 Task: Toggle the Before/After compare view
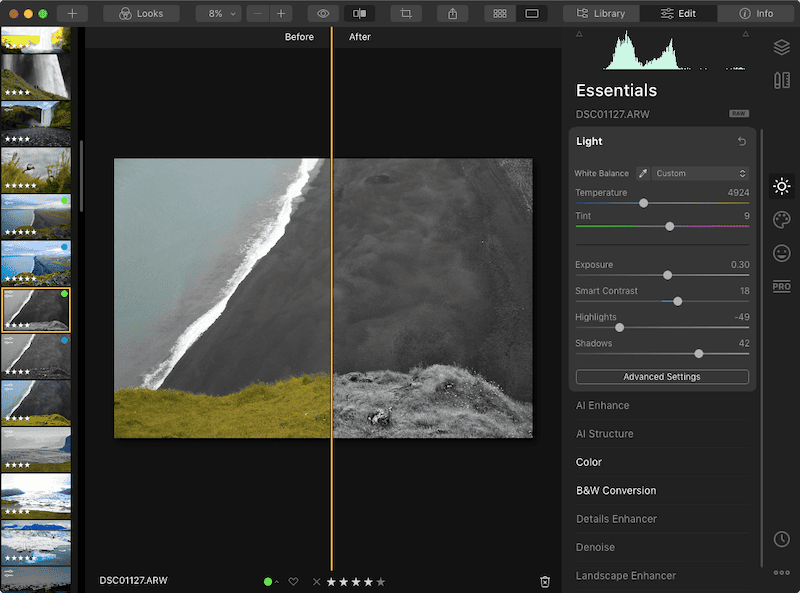pos(361,13)
